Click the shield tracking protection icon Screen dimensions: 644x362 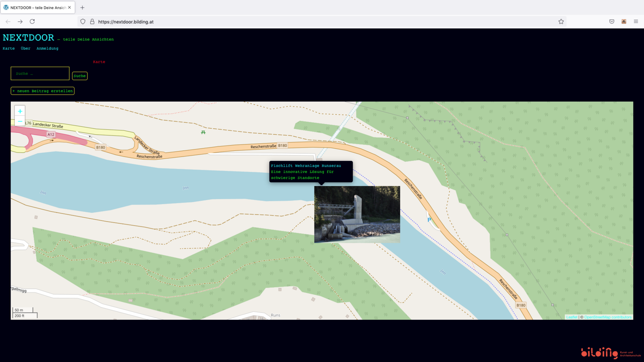83,22
